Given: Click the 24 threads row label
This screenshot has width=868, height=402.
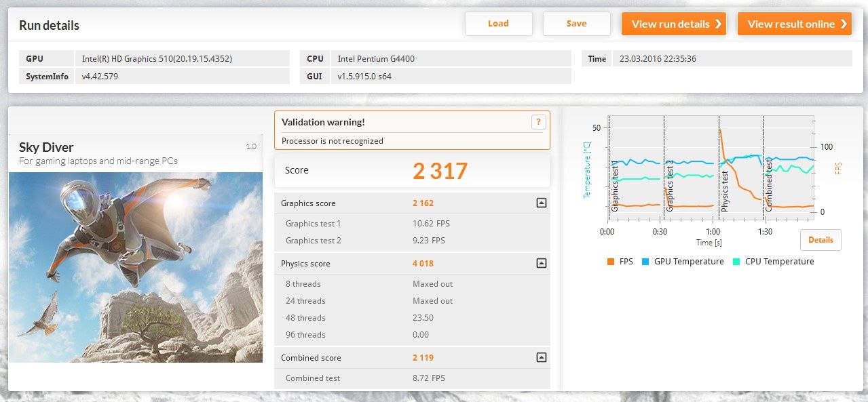Looking at the screenshot, I should click(305, 300).
